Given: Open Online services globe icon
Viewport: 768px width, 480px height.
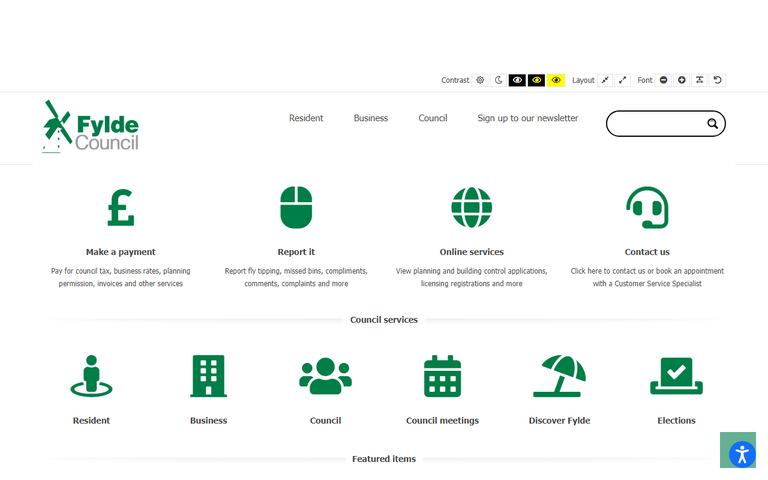Looking at the screenshot, I should click(471, 207).
